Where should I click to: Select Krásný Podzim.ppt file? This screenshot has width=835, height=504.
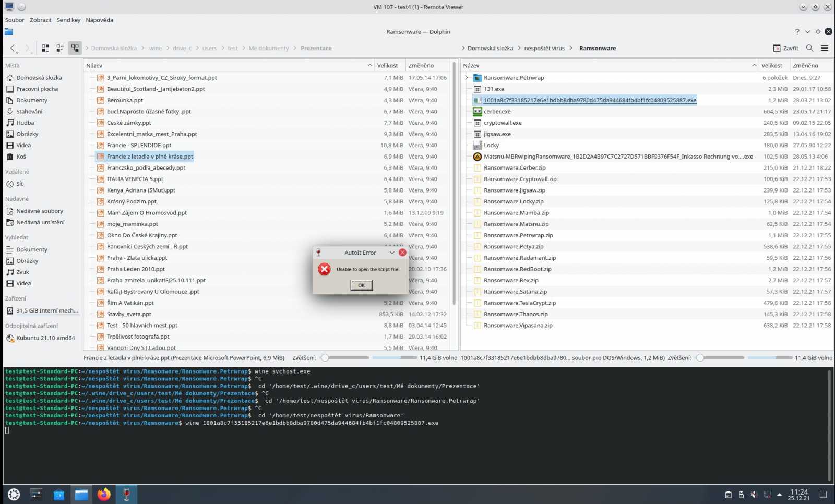[132, 201]
